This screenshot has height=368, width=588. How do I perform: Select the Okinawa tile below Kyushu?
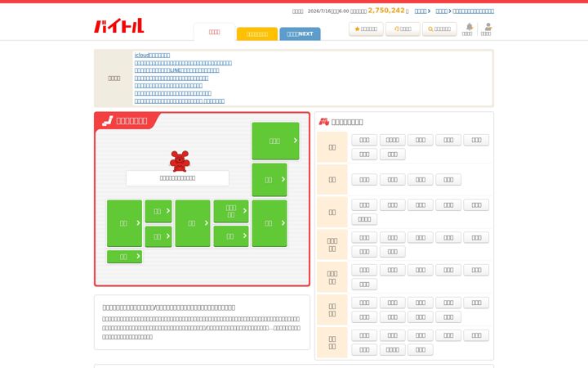(x=124, y=257)
